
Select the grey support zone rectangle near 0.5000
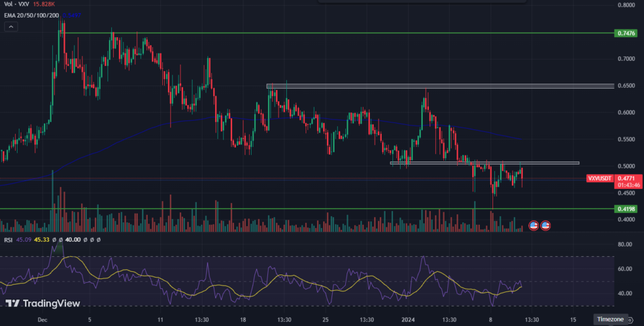485,163
